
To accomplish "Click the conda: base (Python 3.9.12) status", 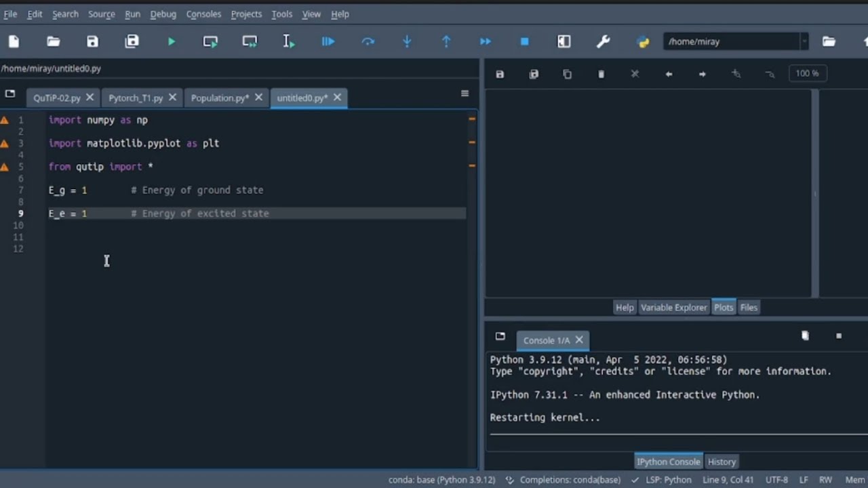I will [441, 480].
